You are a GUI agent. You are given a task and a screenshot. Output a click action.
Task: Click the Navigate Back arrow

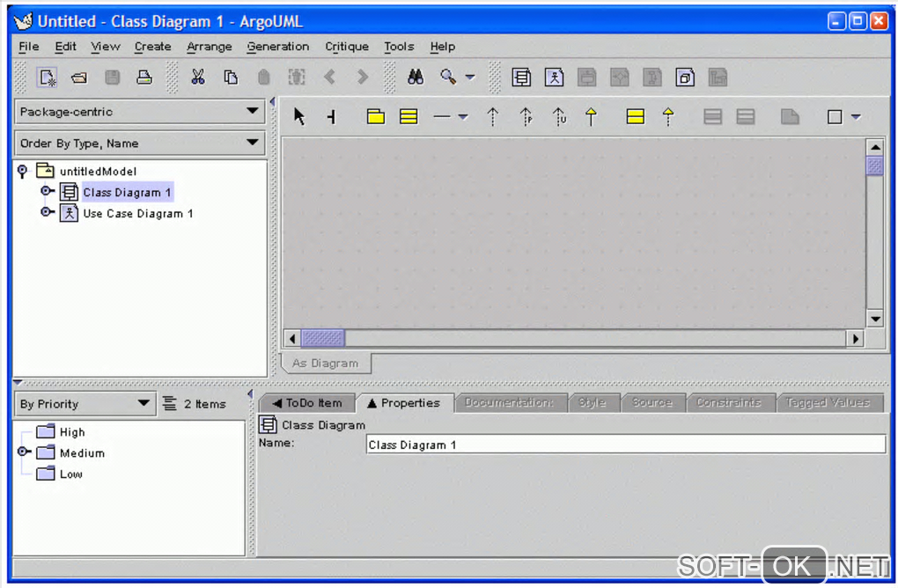pyautogui.click(x=329, y=77)
